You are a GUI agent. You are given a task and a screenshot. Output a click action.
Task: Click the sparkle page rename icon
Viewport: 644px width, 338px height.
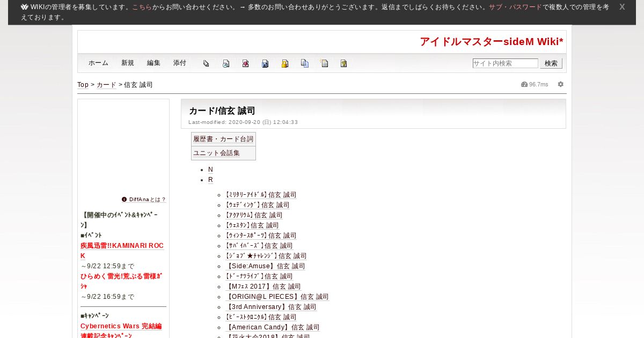[324, 63]
